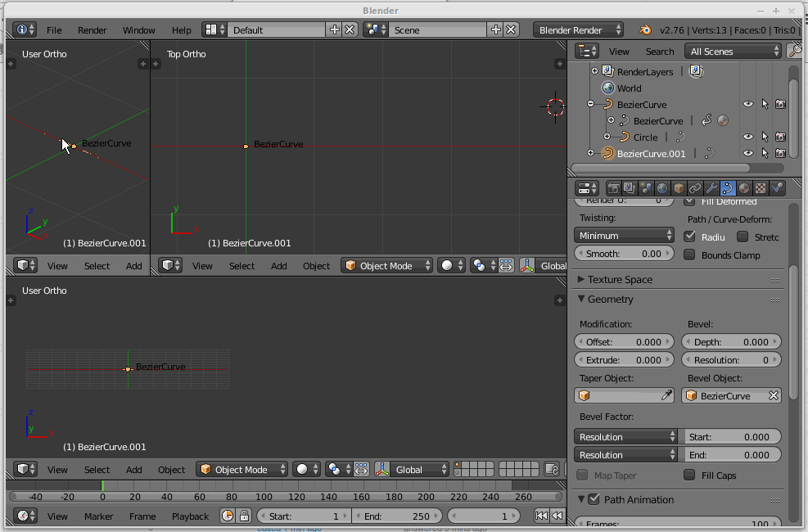Open the Constraints tab (chain link icon)
The image size is (808, 532).
click(696, 187)
